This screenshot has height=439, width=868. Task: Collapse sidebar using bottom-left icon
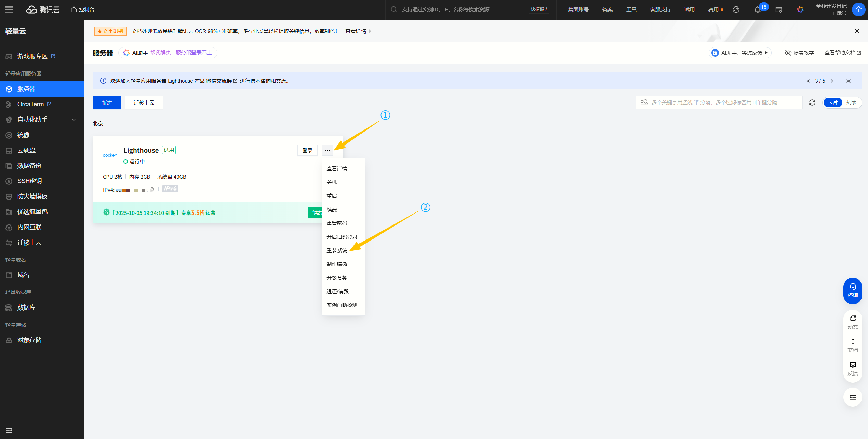coord(9,430)
